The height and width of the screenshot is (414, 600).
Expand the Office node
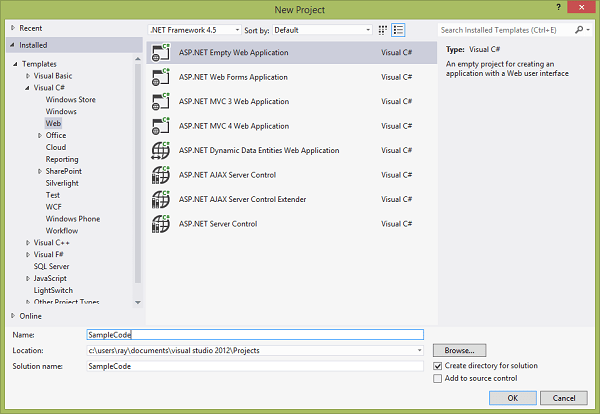pos(39,135)
